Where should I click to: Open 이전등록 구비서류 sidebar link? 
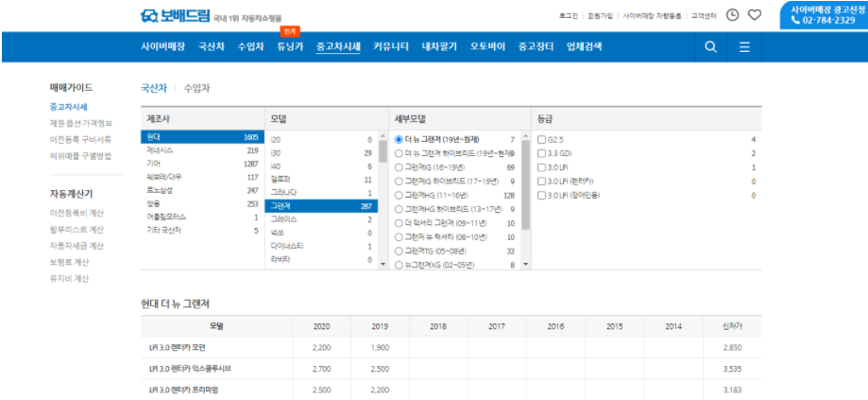79,140
